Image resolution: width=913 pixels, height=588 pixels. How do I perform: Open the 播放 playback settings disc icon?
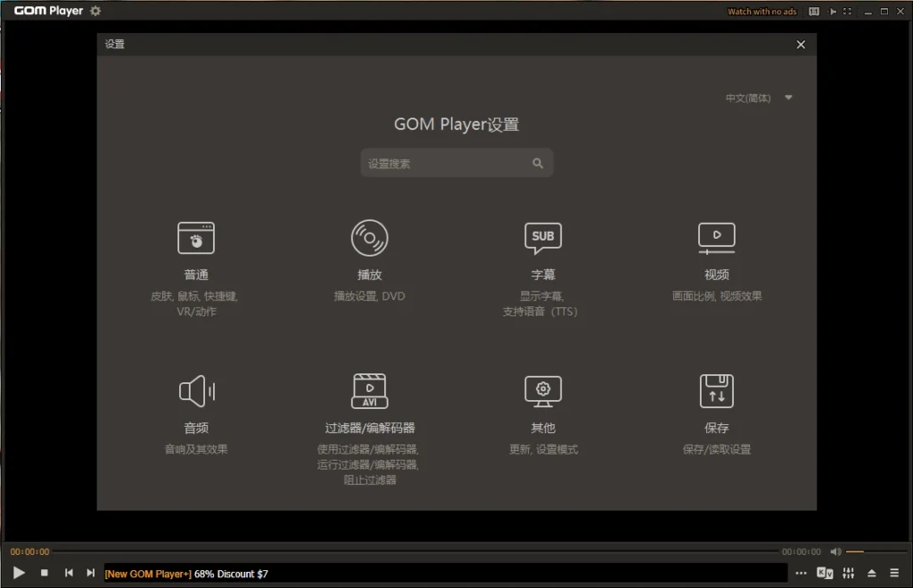click(369, 238)
